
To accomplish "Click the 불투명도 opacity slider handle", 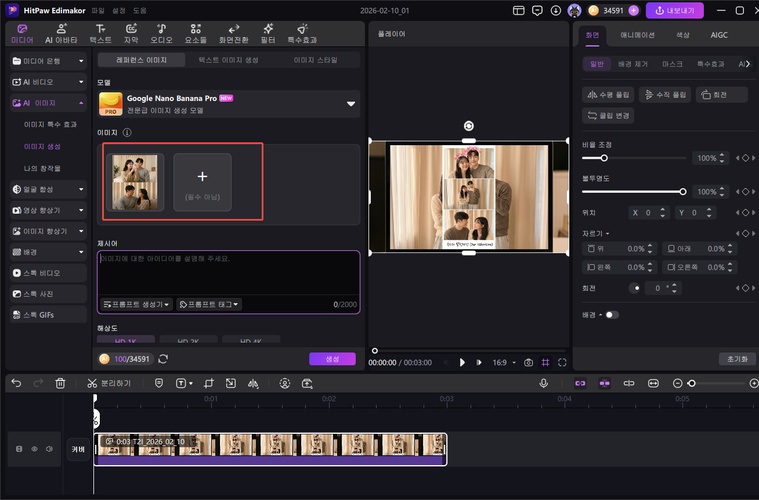I will coord(683,191).
